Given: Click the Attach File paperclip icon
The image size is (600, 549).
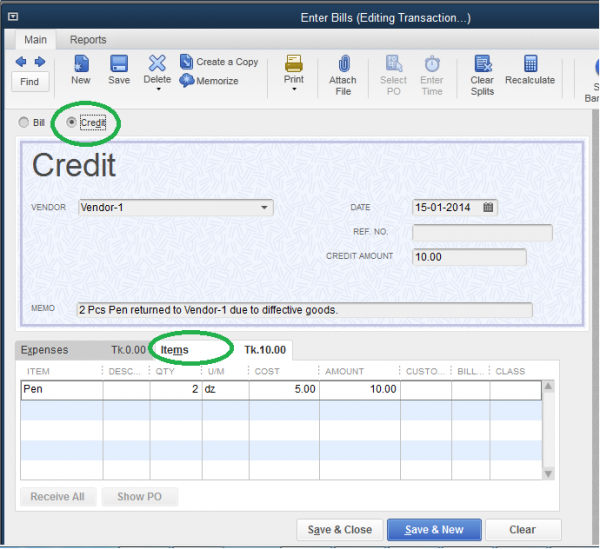Looking at the screenshot, I should pos(344,64).
